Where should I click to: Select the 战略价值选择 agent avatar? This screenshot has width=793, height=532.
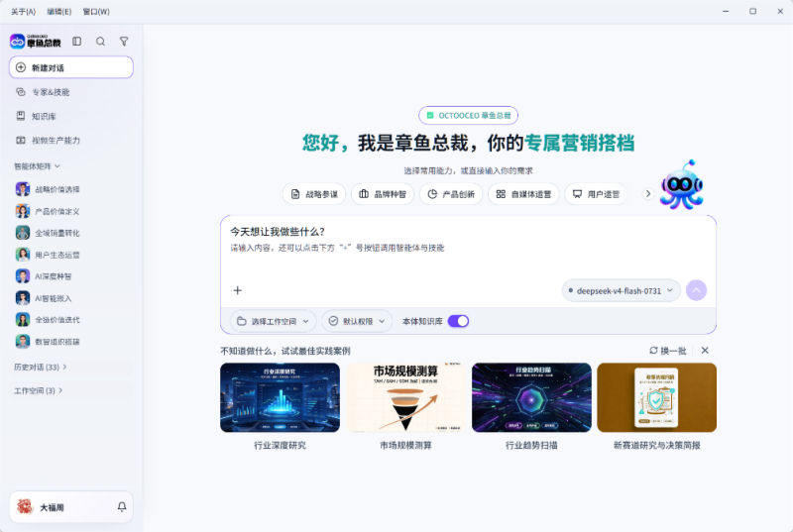click(23, 189)
